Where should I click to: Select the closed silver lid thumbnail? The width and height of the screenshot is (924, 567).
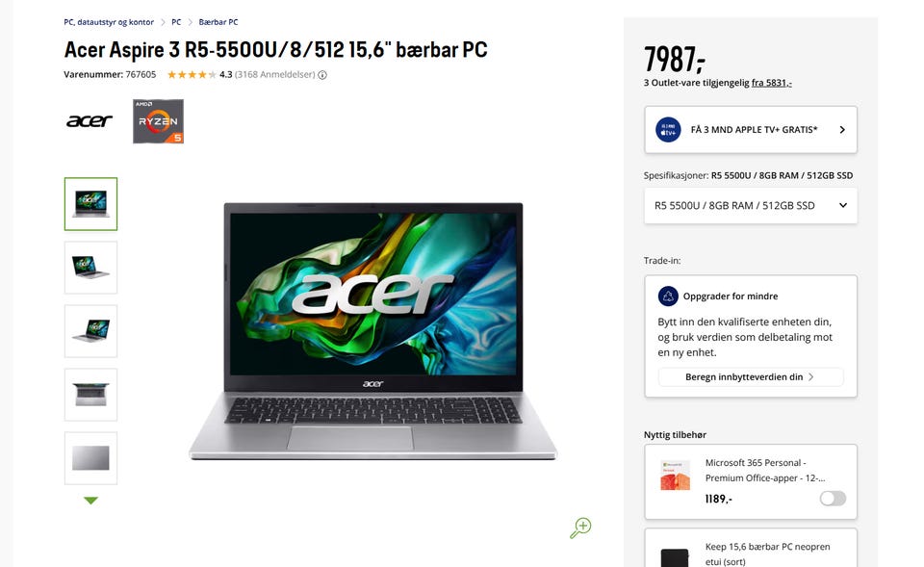[90, 458]
